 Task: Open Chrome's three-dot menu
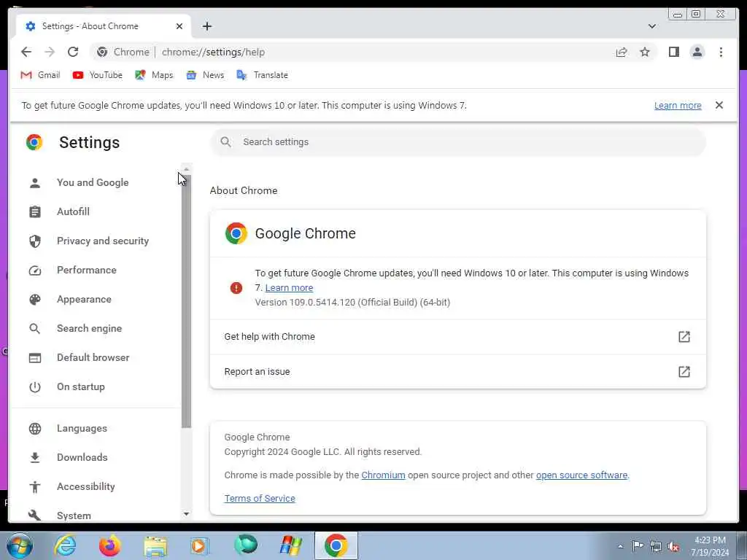pos(721,52)
